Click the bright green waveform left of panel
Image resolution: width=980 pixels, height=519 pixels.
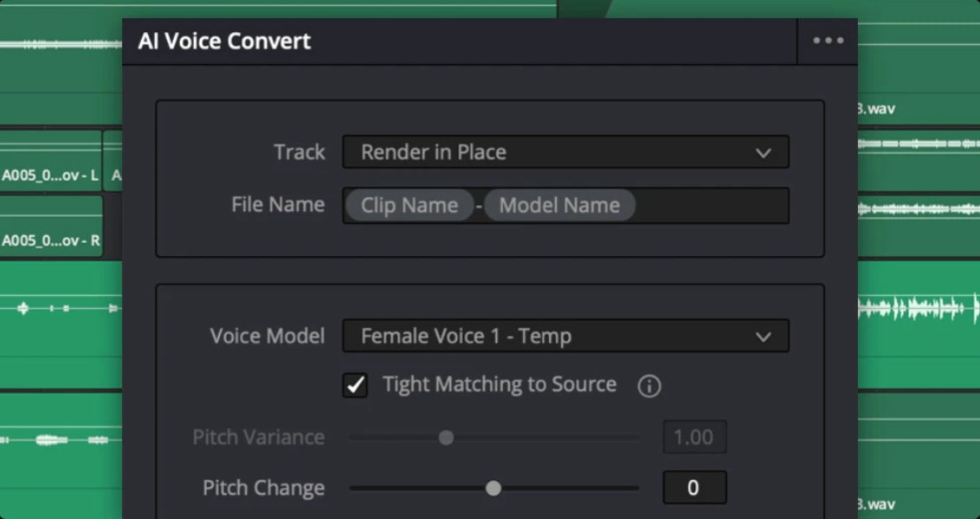[61, 308]
